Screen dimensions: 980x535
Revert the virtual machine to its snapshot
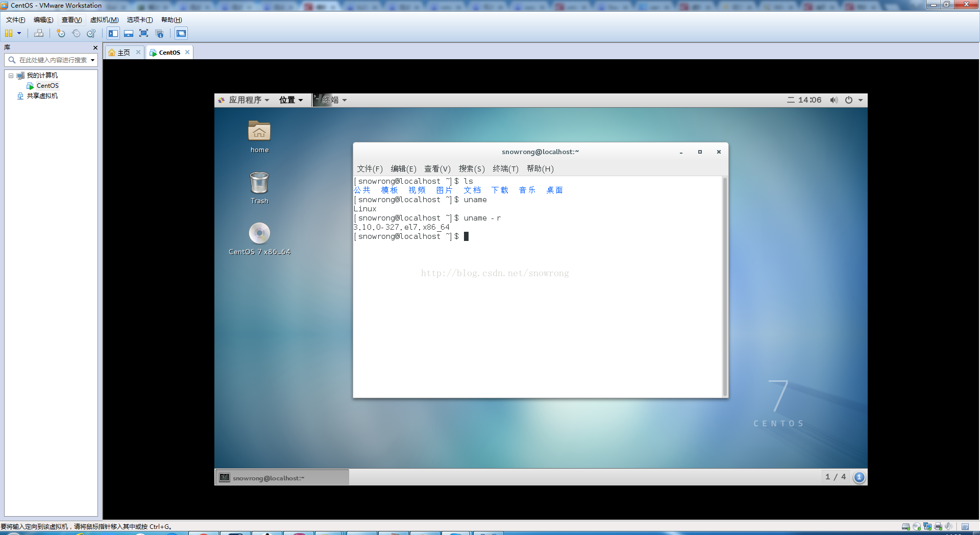coord(76,34)
